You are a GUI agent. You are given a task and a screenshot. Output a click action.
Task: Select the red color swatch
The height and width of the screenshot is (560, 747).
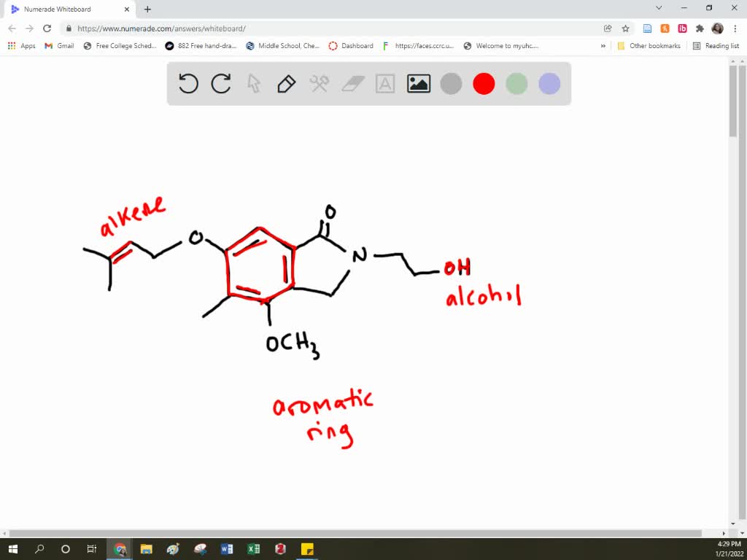tap(484, 83)
